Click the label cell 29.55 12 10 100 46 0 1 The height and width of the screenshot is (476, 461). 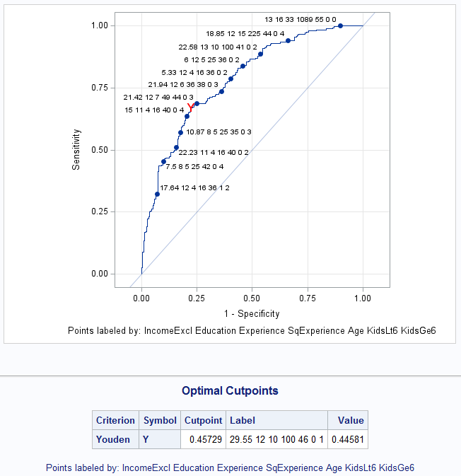pyautogui.click(x=276, y=439)
